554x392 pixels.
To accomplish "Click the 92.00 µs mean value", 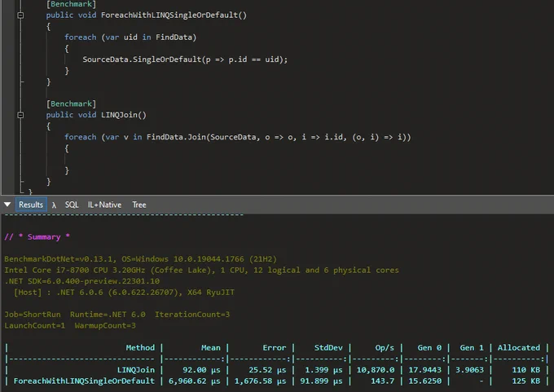I will pos(201,370).
